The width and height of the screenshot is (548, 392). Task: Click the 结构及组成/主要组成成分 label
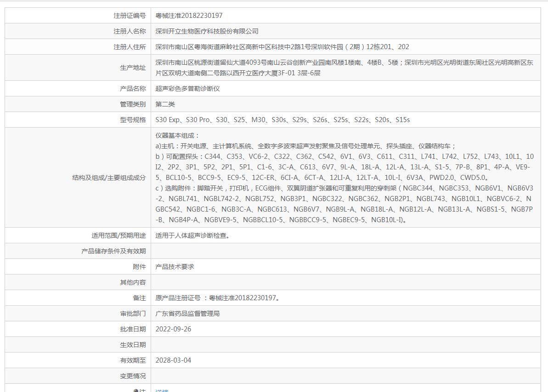pos(109,178)
